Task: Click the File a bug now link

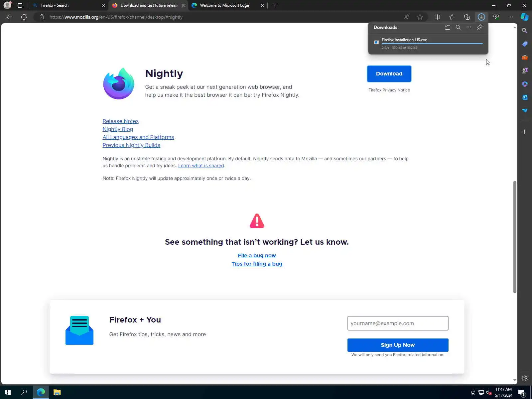Action: 257,256
